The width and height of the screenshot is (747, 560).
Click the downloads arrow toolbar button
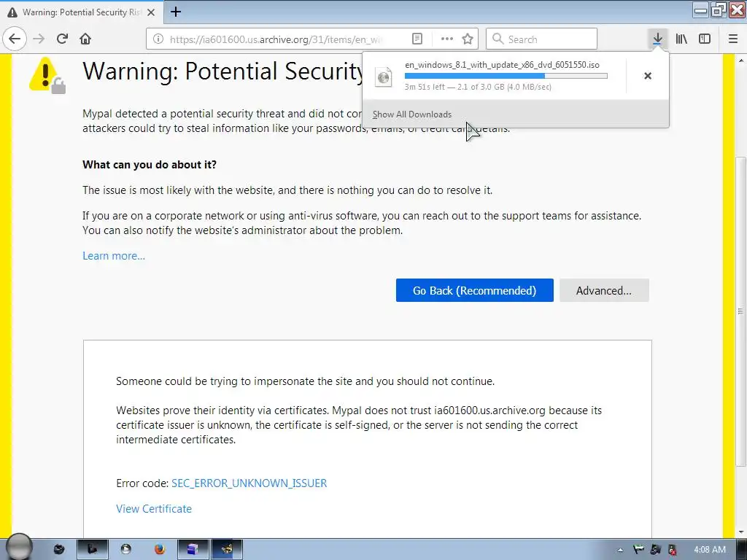pos(657,39)
